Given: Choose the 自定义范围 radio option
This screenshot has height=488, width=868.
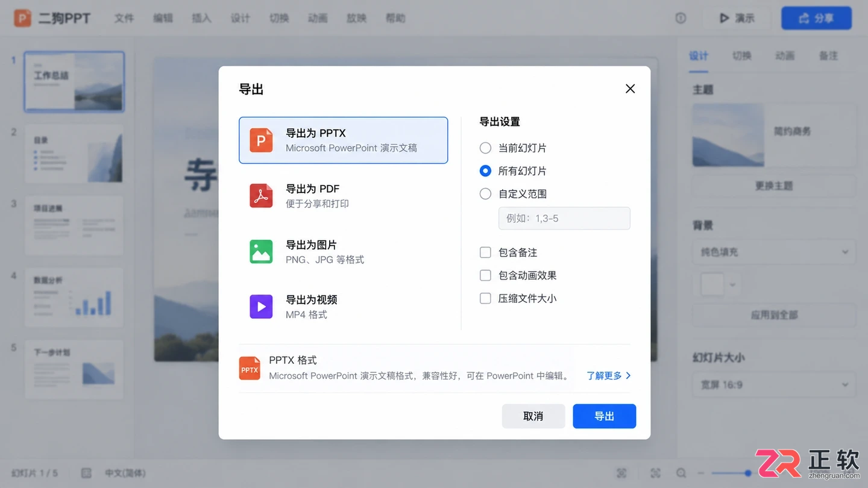Looking at the screenshot, I should click(485, 194).
